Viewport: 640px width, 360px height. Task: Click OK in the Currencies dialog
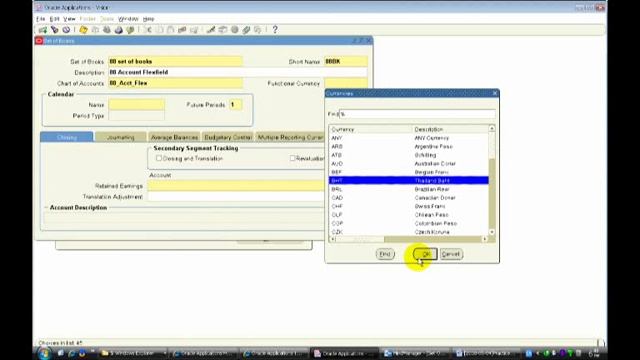coord(425,254)
